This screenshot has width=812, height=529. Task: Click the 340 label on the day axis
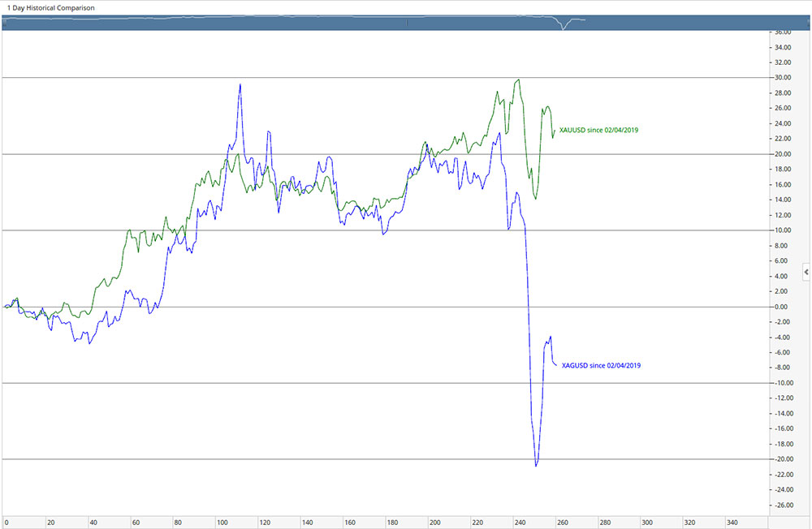pyautogui.click(x=733, y=523)
